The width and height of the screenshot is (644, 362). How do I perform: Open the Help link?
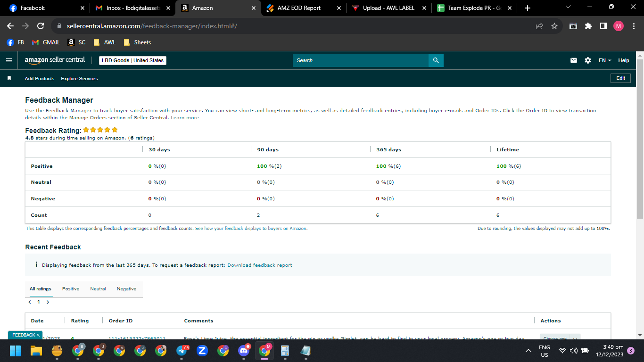coord(624,60)
